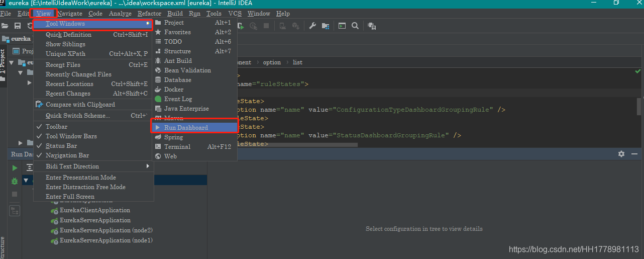Hide the Run Dashboard panel with minus icon
The height and width of the screenshot is (259, 644).
tap(634, 154)
